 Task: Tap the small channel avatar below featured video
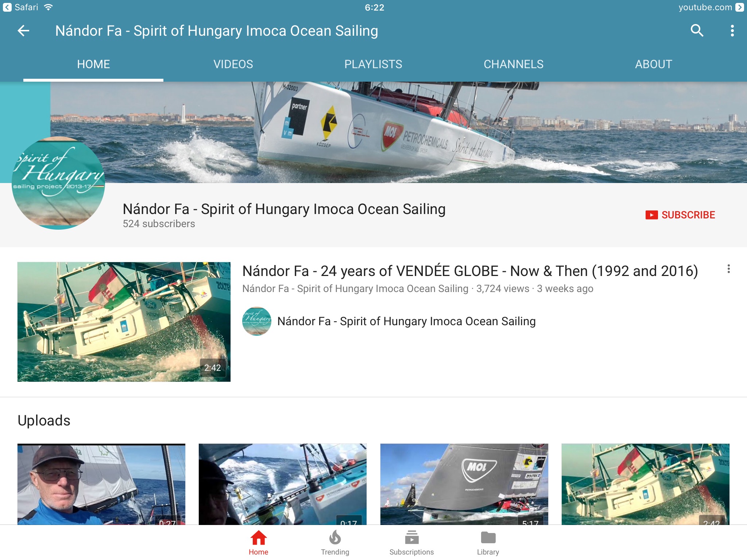[x=257, y=321]
